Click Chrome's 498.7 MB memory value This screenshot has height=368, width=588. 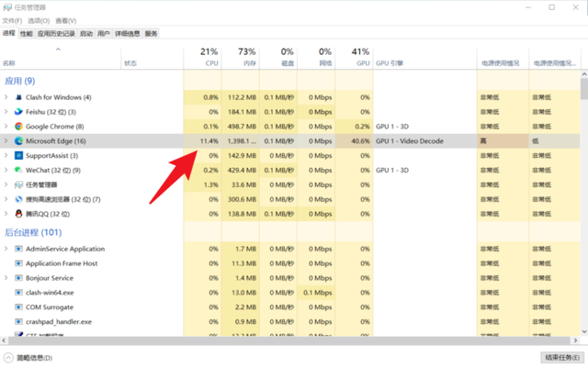(242, 127)
